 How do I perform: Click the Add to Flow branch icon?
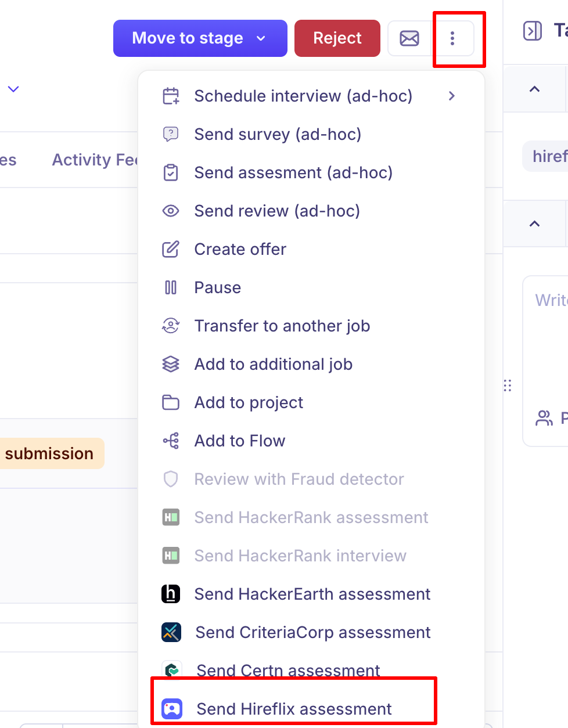171,441
